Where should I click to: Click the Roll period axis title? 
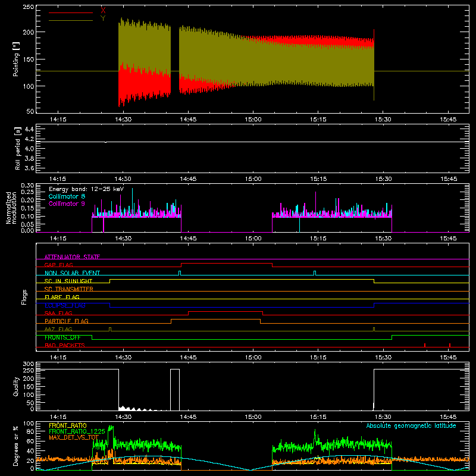18,148
